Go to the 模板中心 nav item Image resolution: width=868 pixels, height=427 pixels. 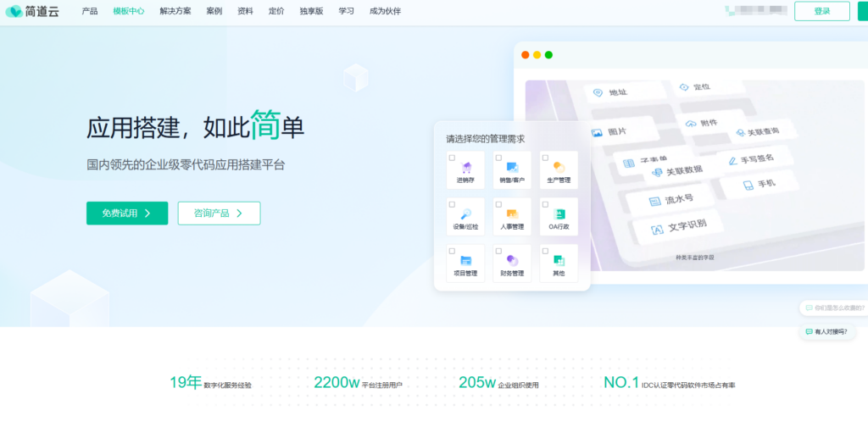point(128,11)
